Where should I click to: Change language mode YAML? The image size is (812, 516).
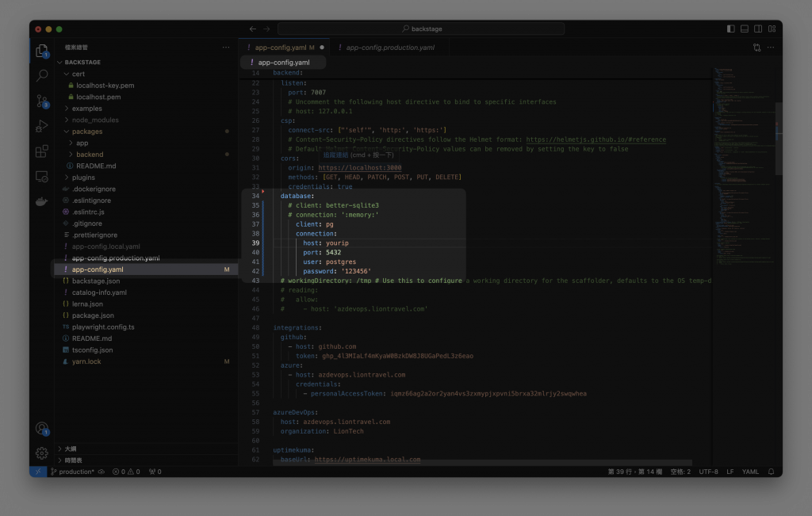750,472
